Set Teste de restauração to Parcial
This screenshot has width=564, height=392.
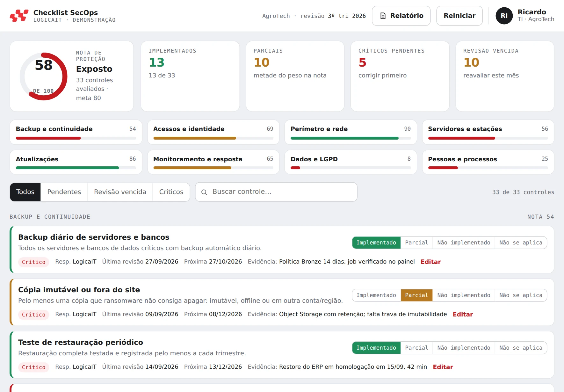tap(416, 348)
